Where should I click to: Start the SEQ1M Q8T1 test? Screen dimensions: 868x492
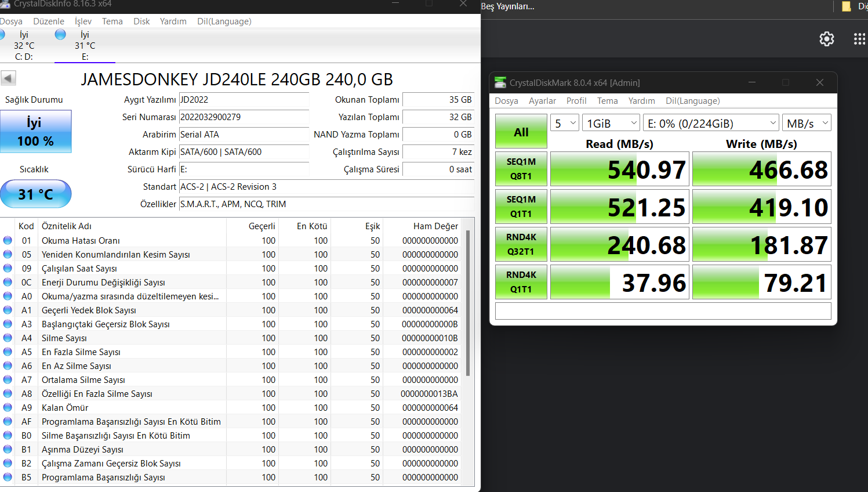point(521,169)
